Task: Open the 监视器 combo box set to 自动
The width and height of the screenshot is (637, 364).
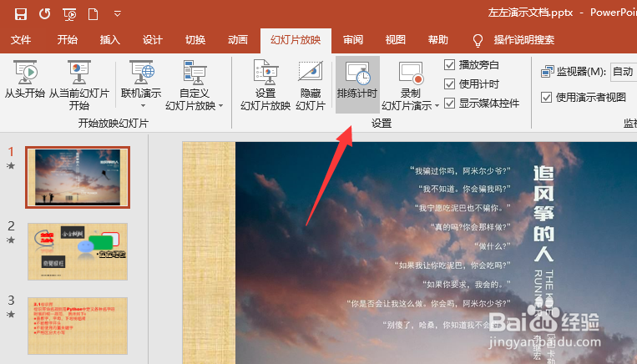Action: 624,72
